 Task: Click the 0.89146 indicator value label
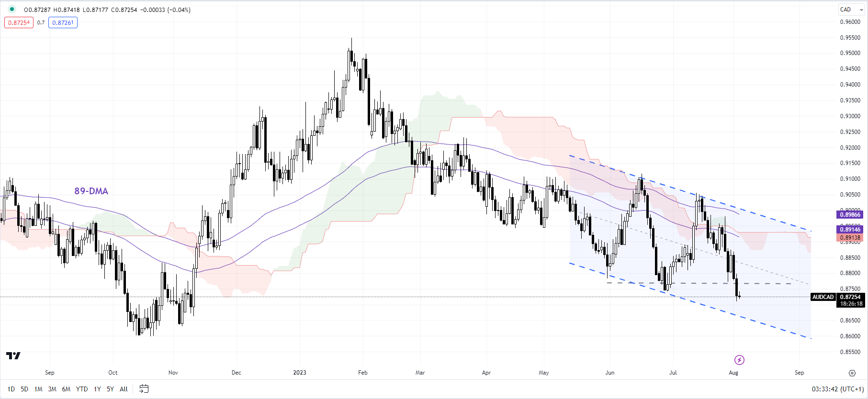pos(850,230)
